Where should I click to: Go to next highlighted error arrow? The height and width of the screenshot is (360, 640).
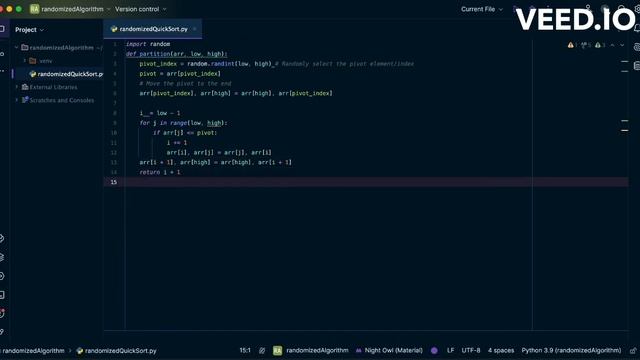(x=622, y=45)
